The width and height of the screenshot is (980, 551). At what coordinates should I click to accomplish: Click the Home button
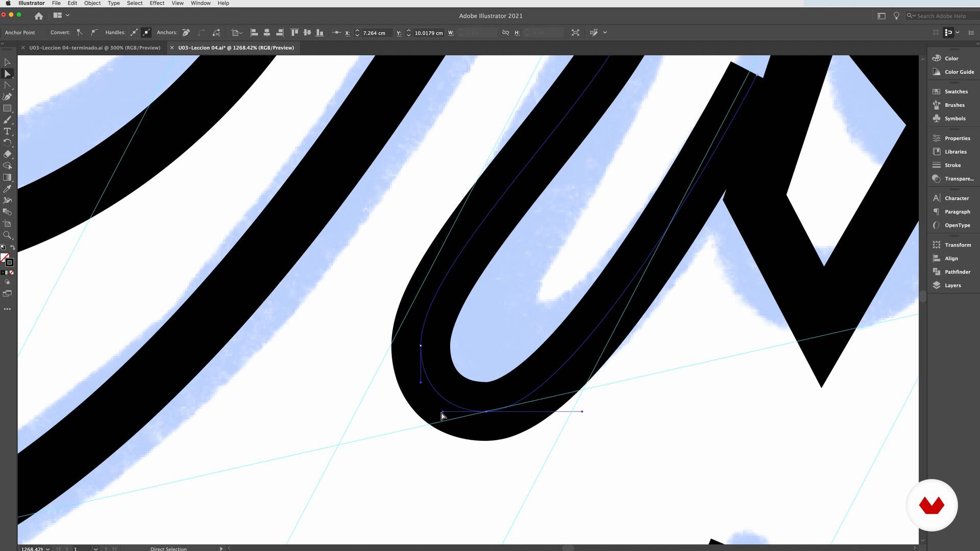(x=38, y=16)
